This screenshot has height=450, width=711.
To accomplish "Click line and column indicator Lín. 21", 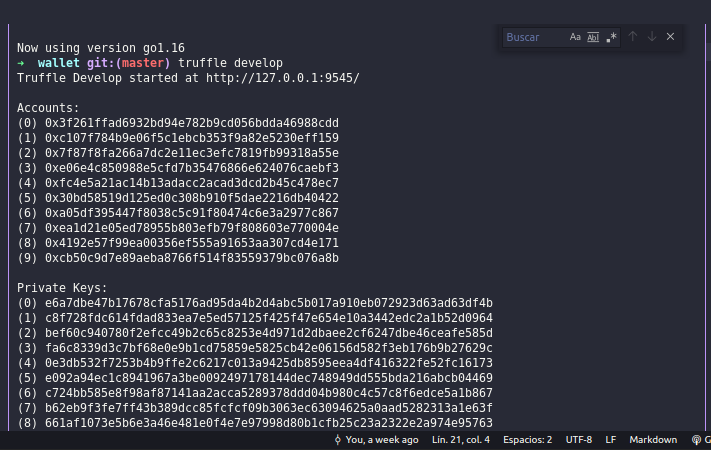I will point(461,440).
